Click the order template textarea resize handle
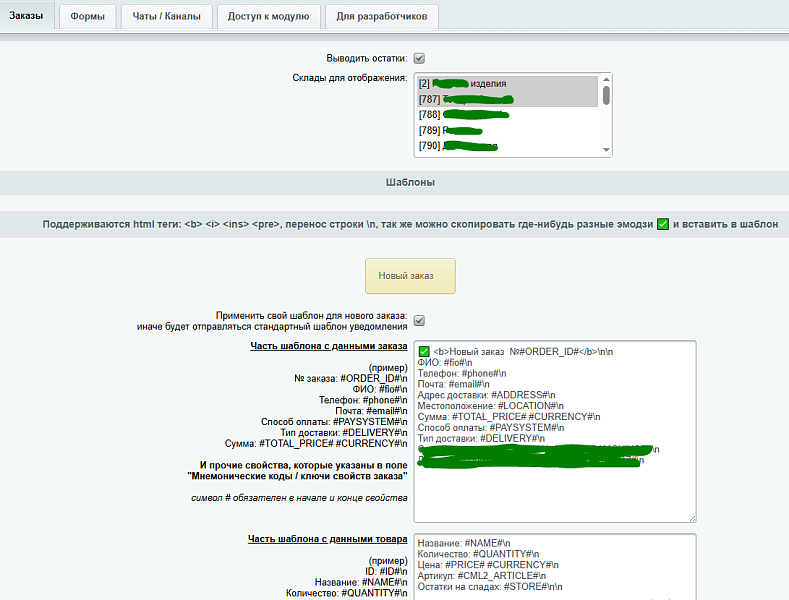 [x=692, y=518]
